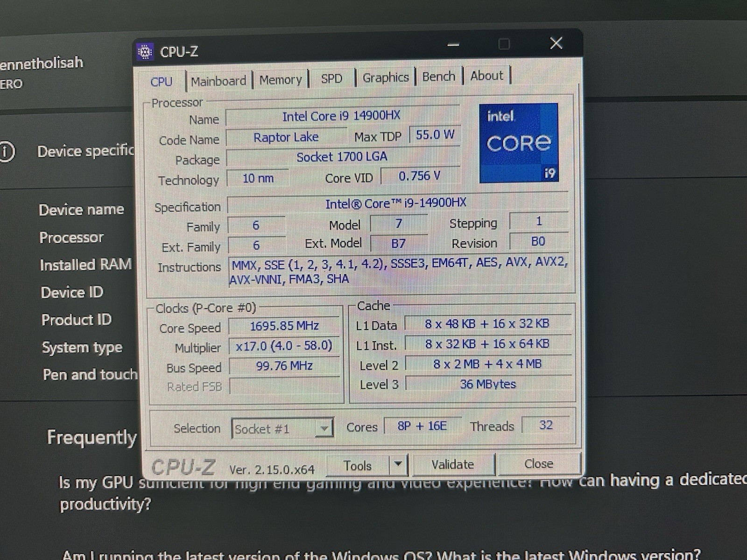
Task: Click the Stepping value 1
Action: coord(539,221)
